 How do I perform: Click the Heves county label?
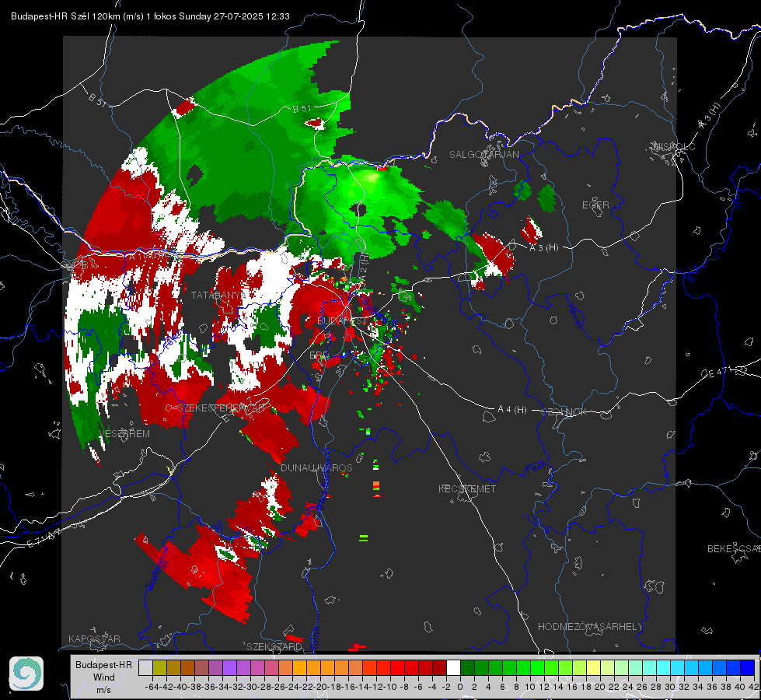[x=575, y=316]
